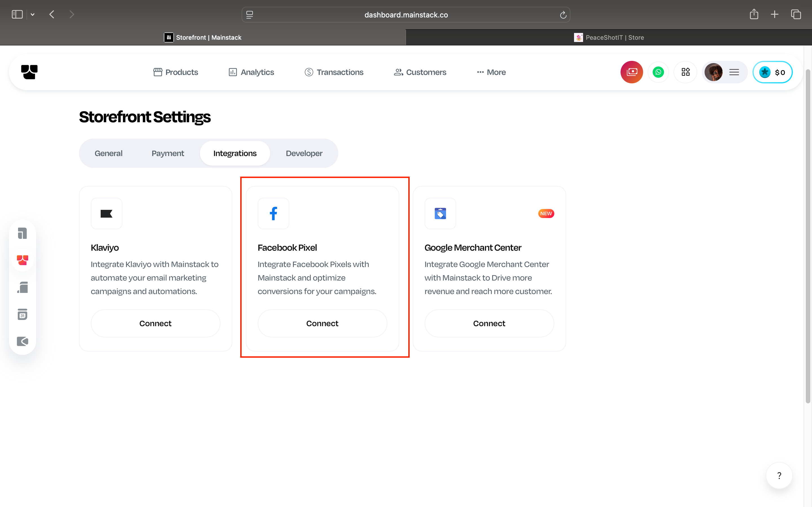The width and height of the screenshot is (812, 507).
Task: Connect the Facebook Pixel integration
Action: pos(322,323)
